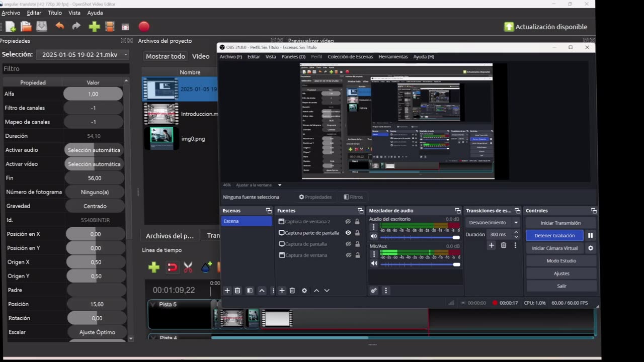Undo the last action in OpenShot
Image resolution: width=644 pixels, height=362 pixels.
[x=60, y=26]
